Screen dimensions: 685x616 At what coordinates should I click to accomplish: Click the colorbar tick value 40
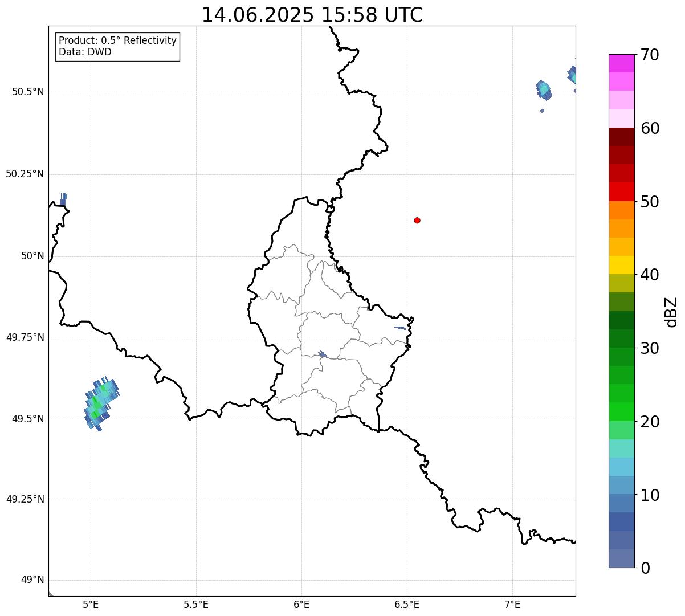pos(650,275)
